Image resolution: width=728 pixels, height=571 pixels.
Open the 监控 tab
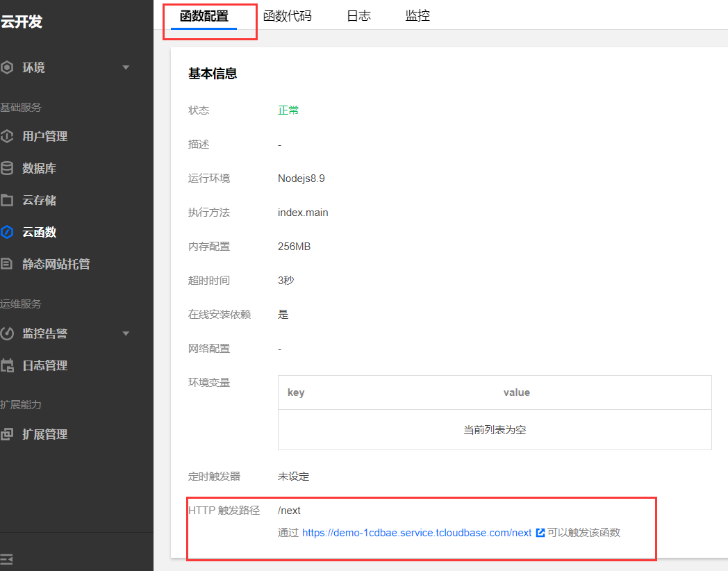point(417,16)
